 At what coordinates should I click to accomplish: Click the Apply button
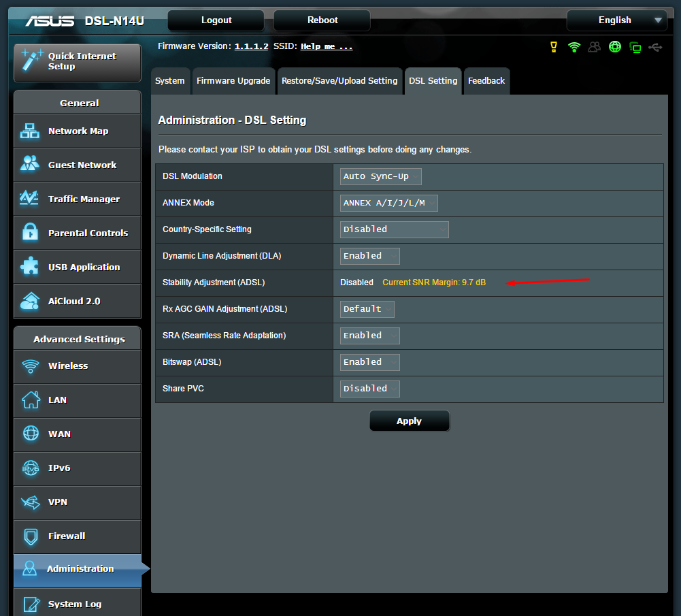(x=409, y=421)
